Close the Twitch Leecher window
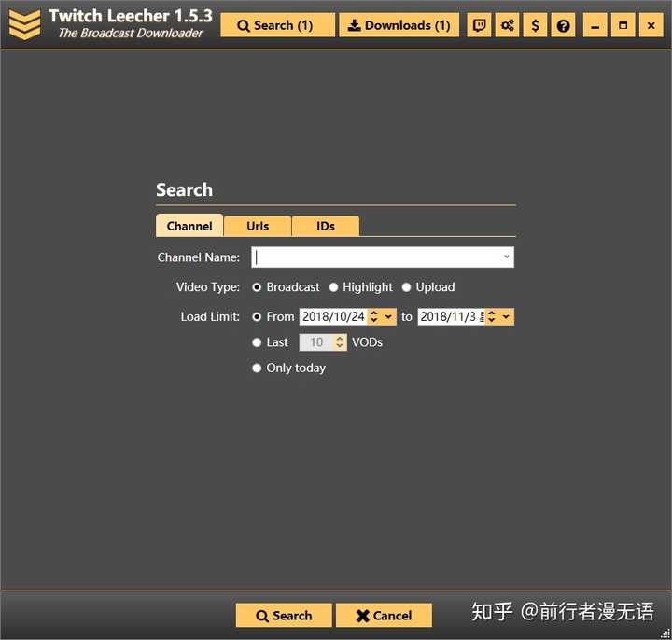Viewport: 672px width, 640px height. tap(651, 25)
